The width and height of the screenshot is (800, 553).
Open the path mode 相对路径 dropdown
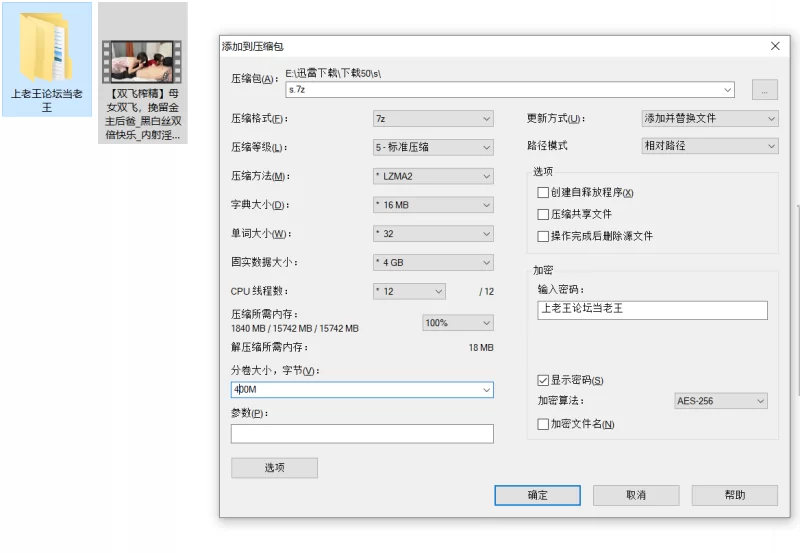pyautogui.click(x=710, y=146)
